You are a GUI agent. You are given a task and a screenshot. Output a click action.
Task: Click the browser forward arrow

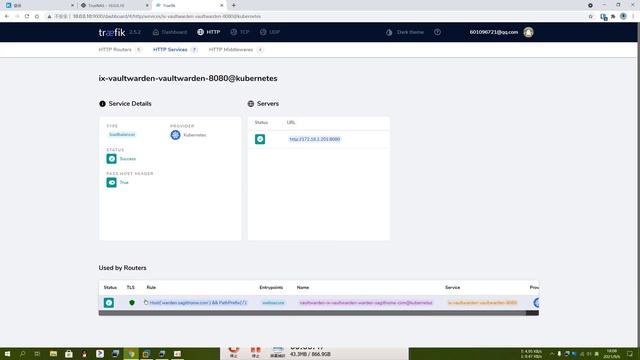(x=17, y=16)
